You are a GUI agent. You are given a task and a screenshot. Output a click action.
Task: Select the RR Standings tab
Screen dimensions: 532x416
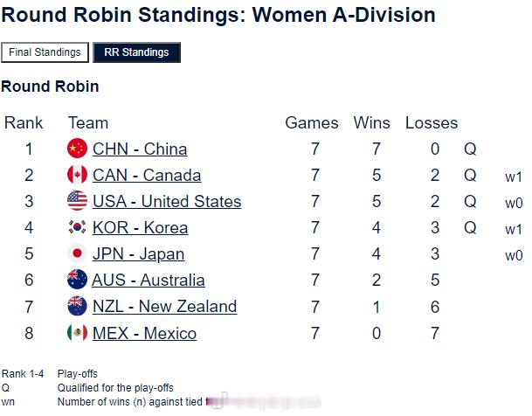[x=136, y=52]
